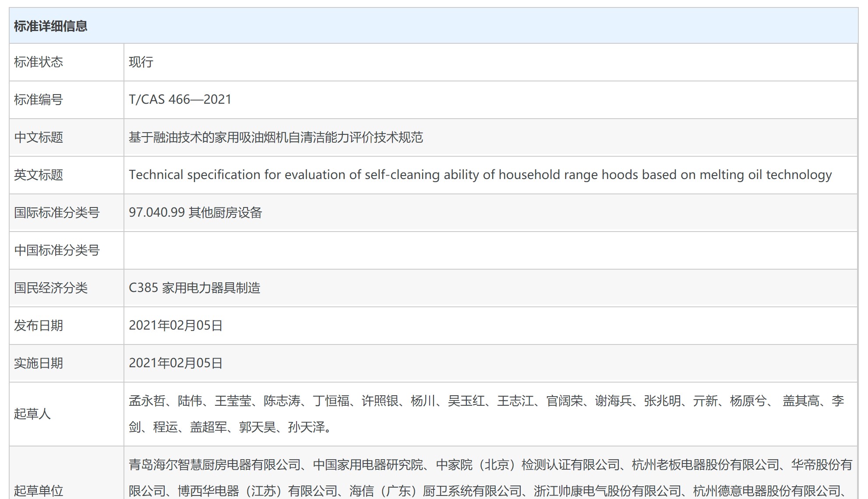Click the 标准详细信息 header

51,26
